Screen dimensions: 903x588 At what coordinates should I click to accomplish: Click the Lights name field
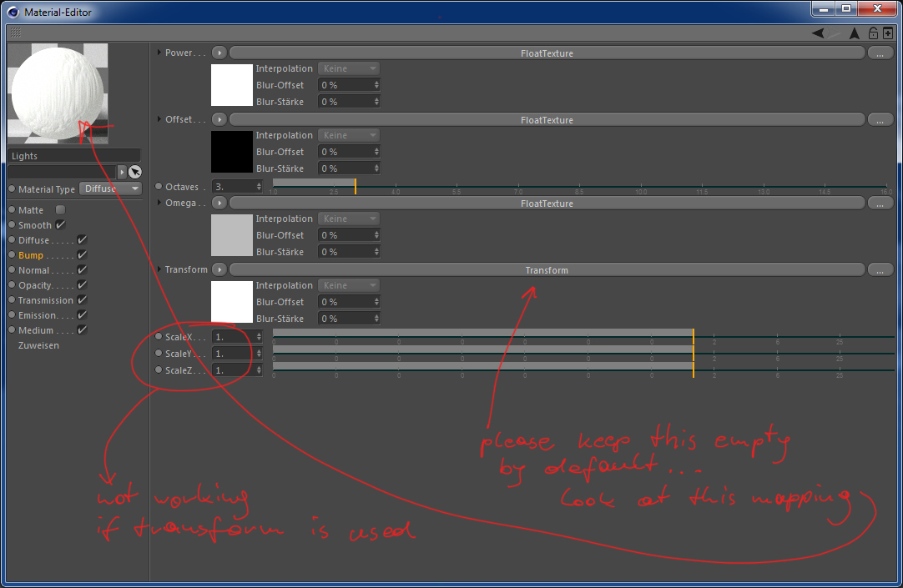(73, 156)
